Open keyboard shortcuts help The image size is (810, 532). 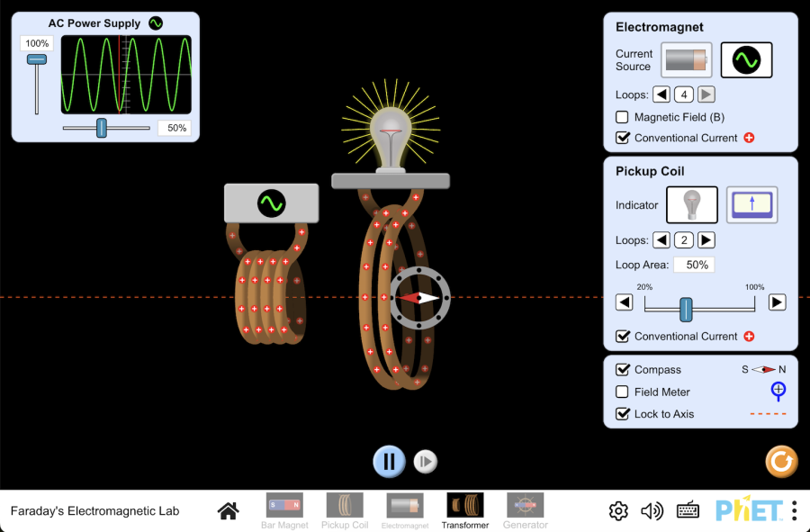tap(688, 511)
